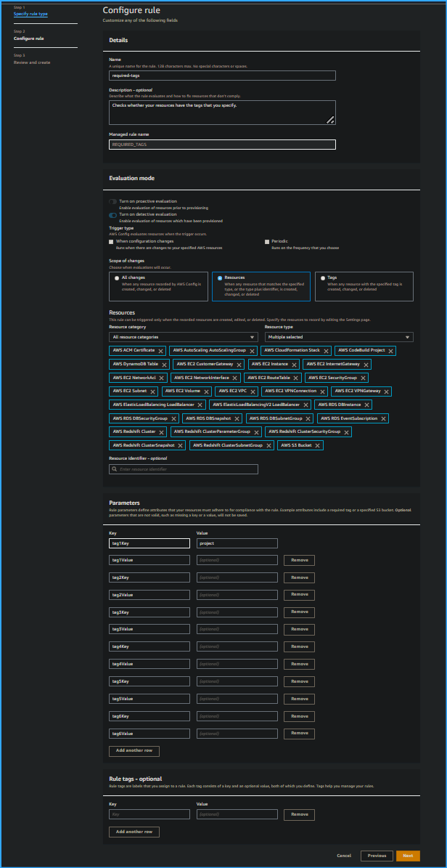Remove the AWS RDS EventSubscription chip

tap(383, 419)
